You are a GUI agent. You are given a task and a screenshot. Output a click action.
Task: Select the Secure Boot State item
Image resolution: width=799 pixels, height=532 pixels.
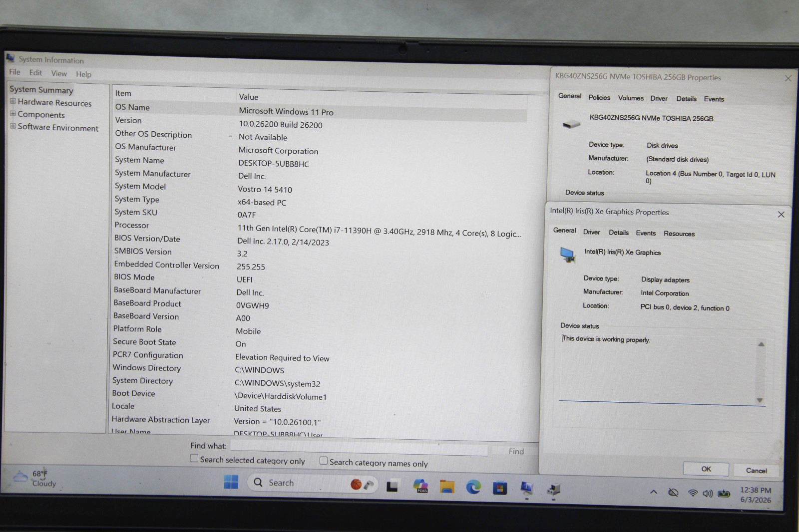[x=144, y=342]
